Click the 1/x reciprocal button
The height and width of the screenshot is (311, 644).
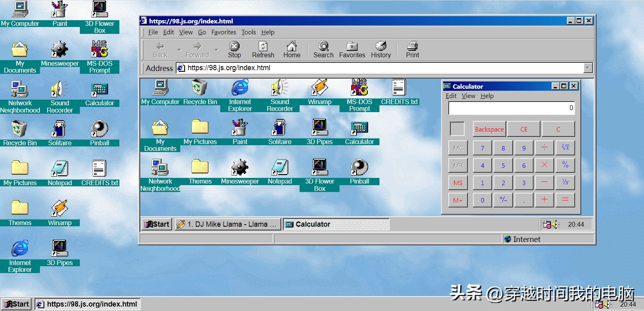tap(565, 183)
